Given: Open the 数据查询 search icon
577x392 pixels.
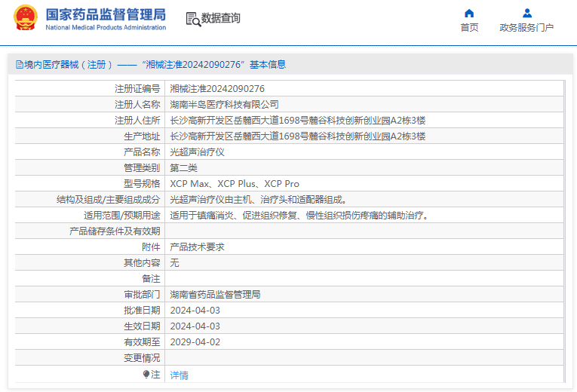Looking at the screenshot, I should pos(193,19).
